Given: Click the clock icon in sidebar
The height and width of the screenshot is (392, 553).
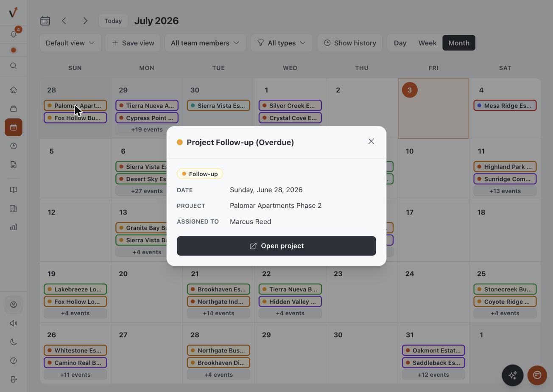Looking at the screenshot, I should [14, 146].
